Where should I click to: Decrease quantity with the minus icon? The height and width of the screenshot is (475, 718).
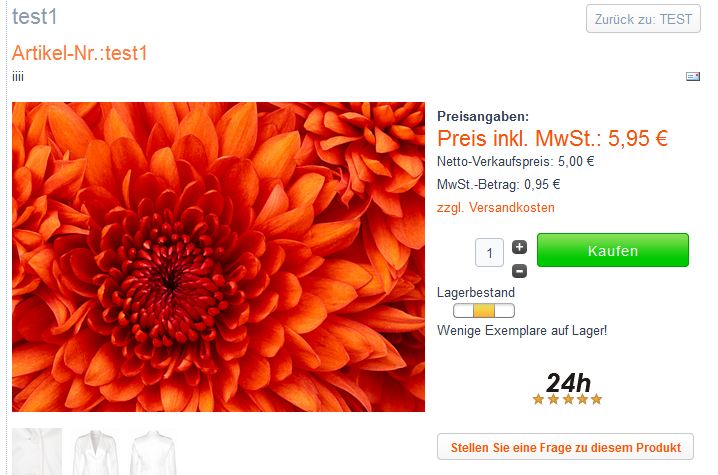coord(519,271)
